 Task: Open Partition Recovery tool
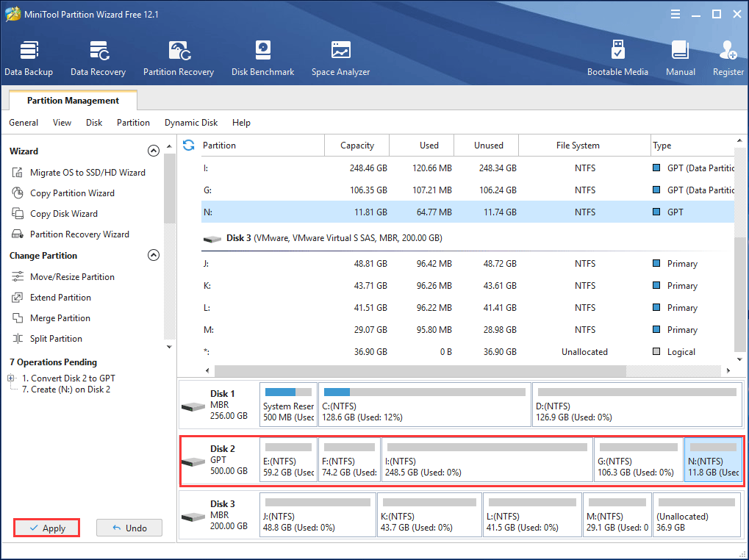(x=179, y=59)
